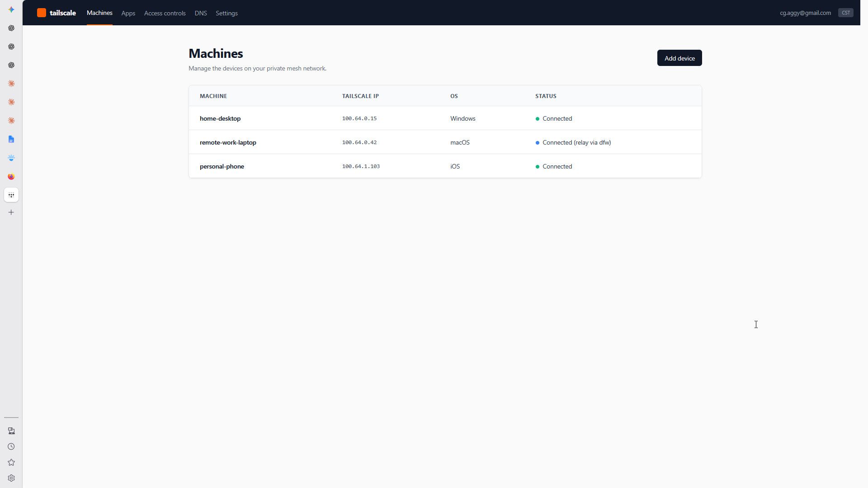The height and width of the screenshot is (488, 868).
Task: Open the history clock icon
Action: 11,446
